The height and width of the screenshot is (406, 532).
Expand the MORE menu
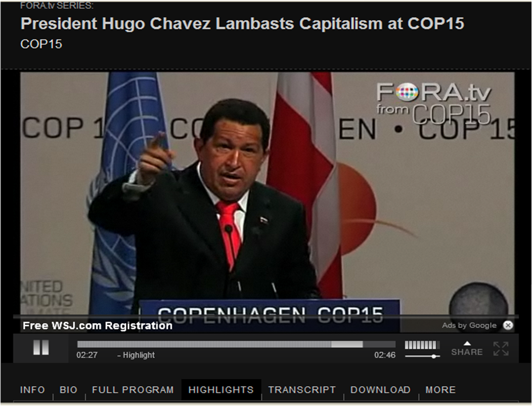pos(440,390)
